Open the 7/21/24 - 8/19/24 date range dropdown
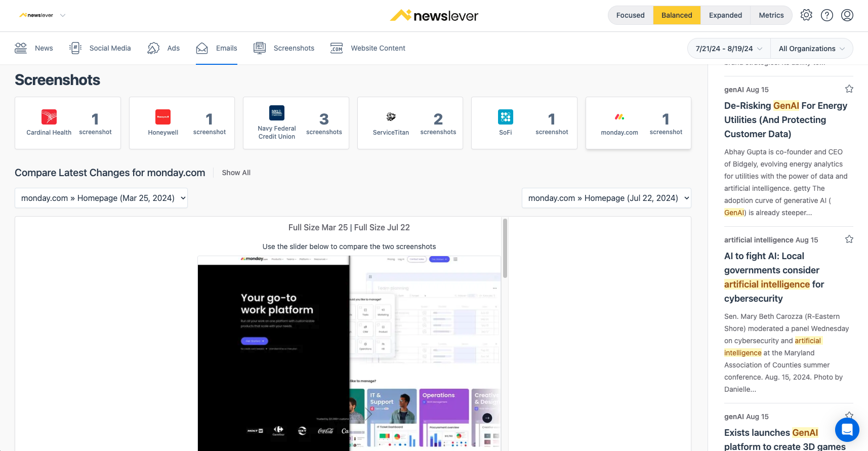The image size is (868, 451). tap(729, 49)
